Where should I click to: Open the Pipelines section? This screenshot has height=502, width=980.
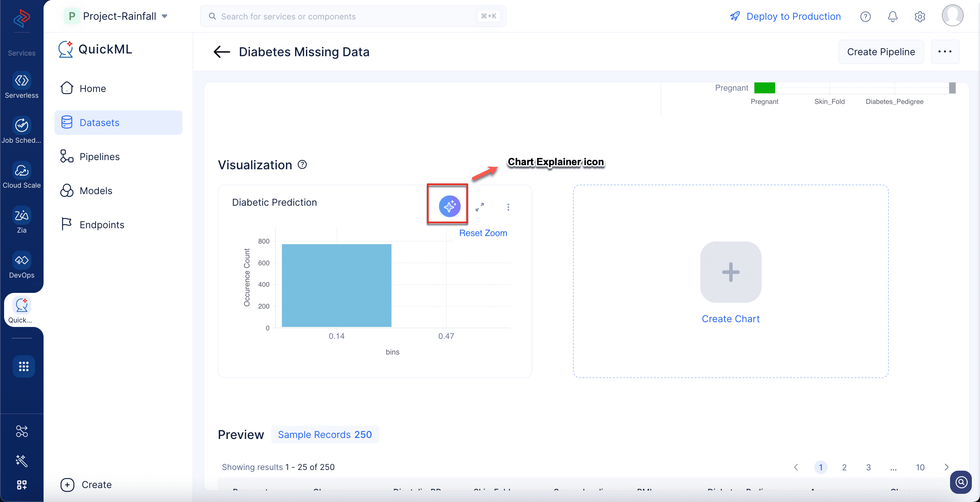118,157
